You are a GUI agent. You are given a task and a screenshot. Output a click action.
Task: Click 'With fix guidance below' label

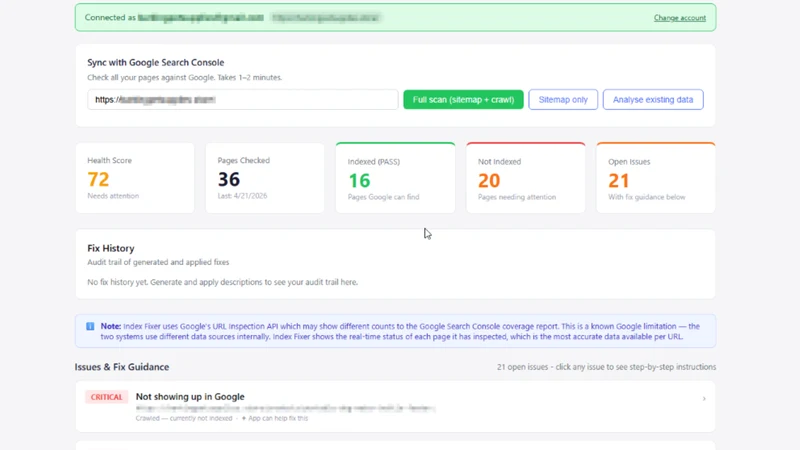pos(646,197)
